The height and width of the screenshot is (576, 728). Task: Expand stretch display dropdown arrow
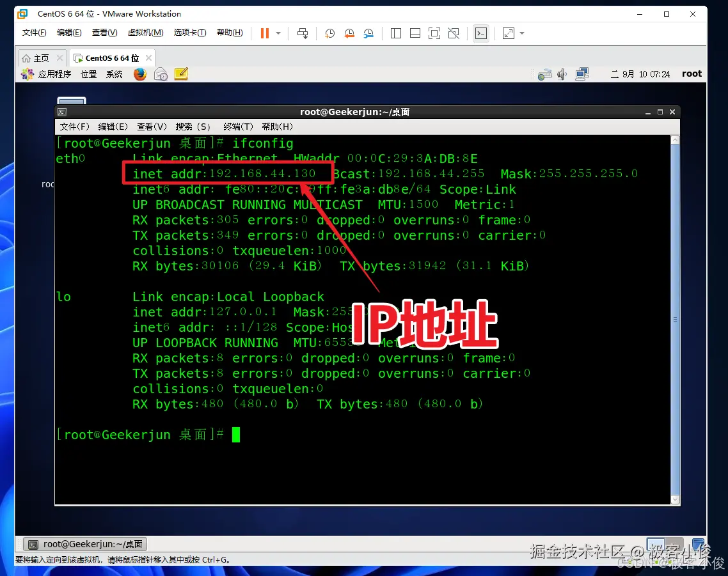[522, 33]
